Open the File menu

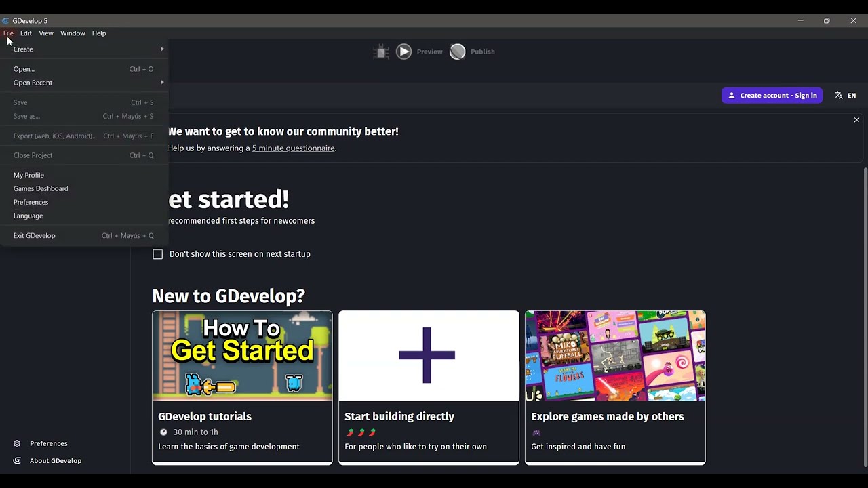(x=8, y=33)
